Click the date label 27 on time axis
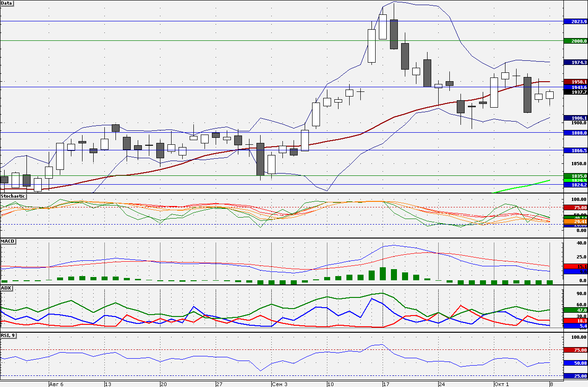This screenshot has height=387, width=588. pyautogui.click(x=219, y=384)
